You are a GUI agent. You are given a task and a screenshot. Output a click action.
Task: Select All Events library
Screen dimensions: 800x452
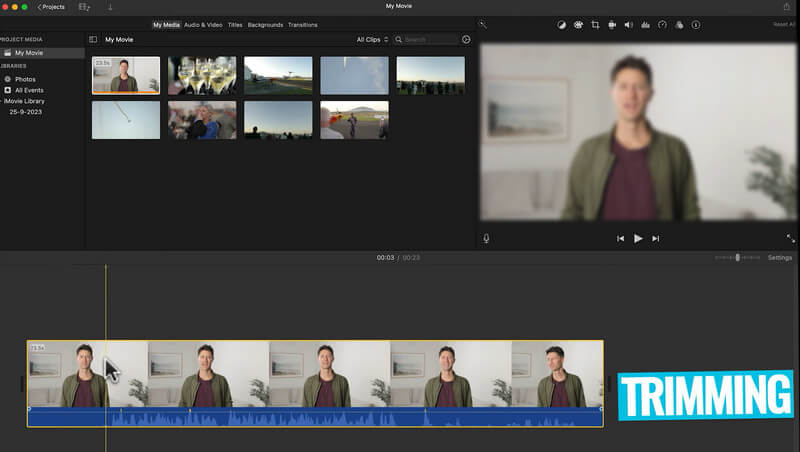click(x=29, y=90)
